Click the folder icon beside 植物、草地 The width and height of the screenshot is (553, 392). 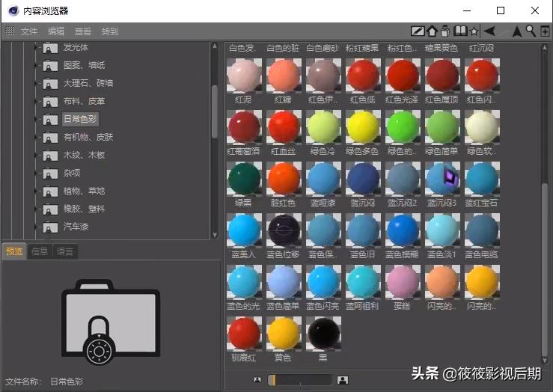pos(50,192)
